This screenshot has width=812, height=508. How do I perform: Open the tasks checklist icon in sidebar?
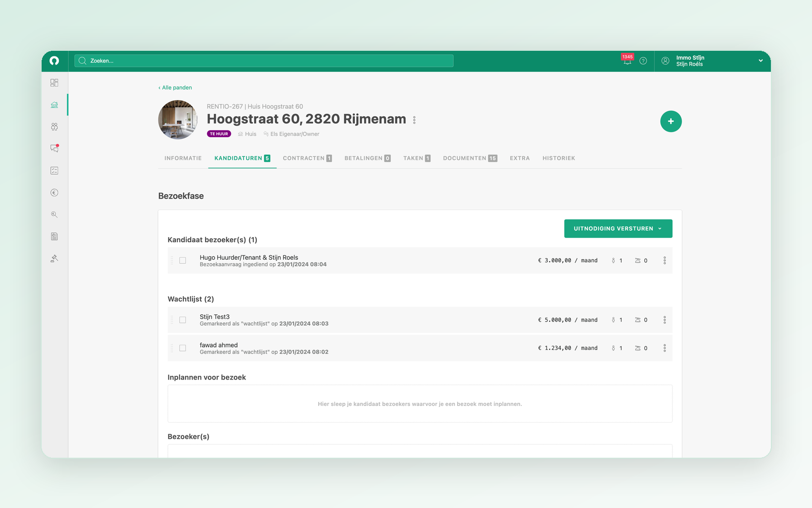pyautogui.click(x=54, y=171)
